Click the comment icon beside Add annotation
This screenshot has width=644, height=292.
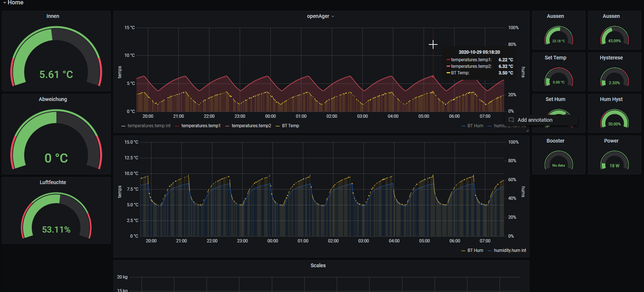click(x=511, y=120)
